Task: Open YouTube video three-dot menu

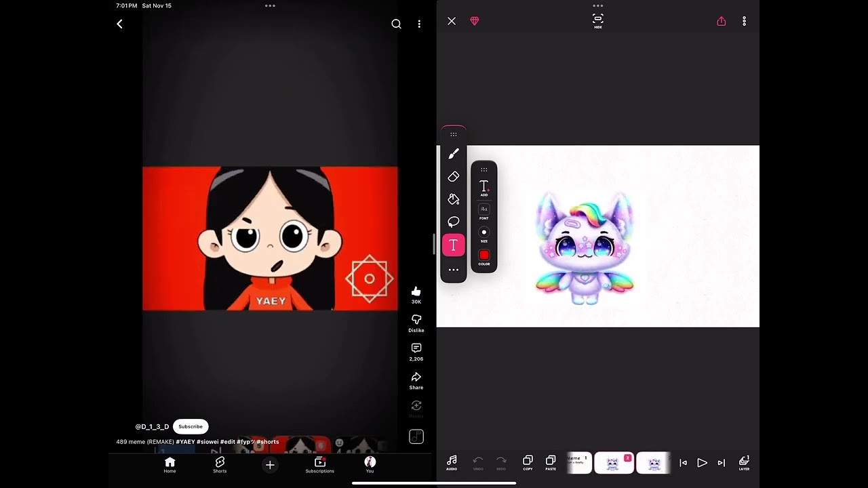Action: pyautogui.click(x=419, y=24)
